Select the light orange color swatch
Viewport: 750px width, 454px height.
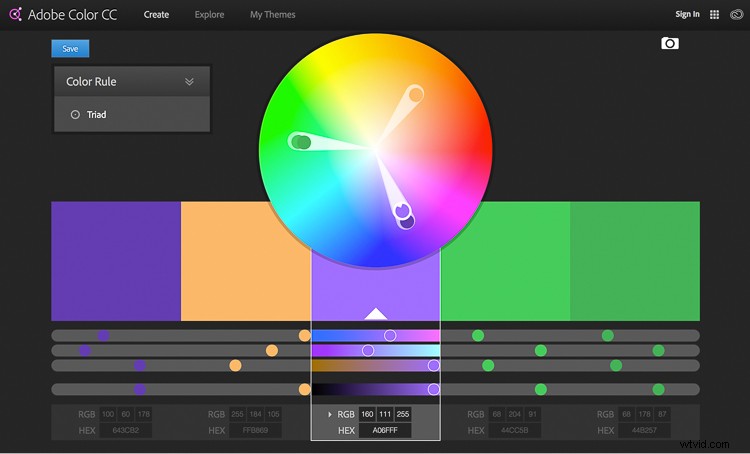pos(245,261)
